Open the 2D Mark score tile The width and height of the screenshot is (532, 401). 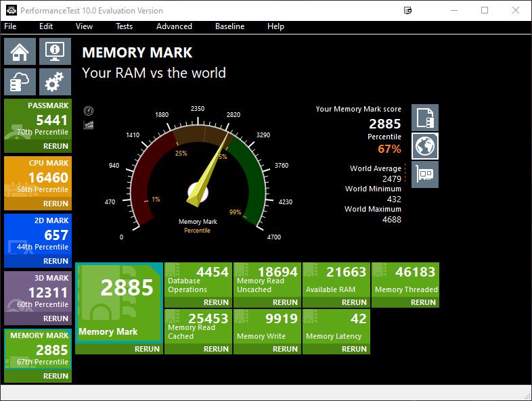coord(38,233)
